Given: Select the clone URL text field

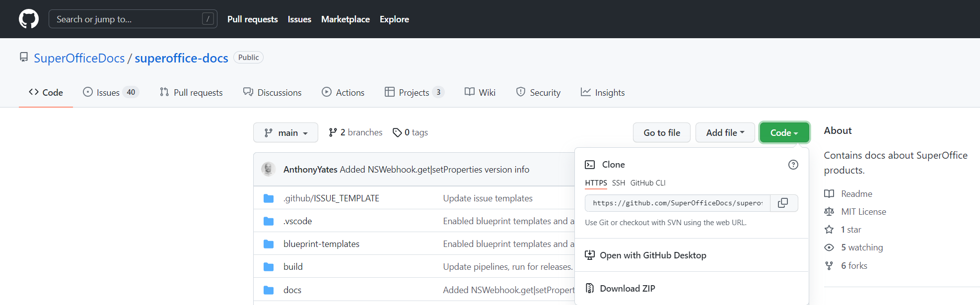Looking at the screenshot, I should [x=678, y=203].
